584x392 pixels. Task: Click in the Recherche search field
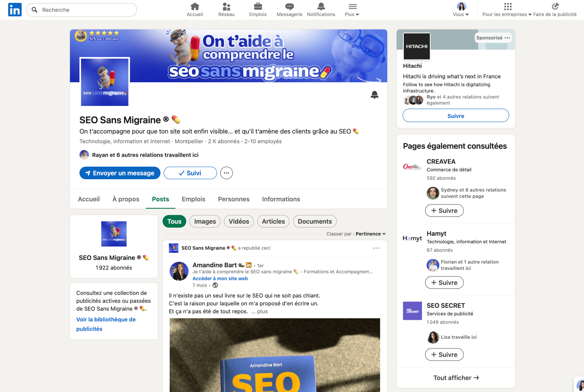[x=82, y=10]
